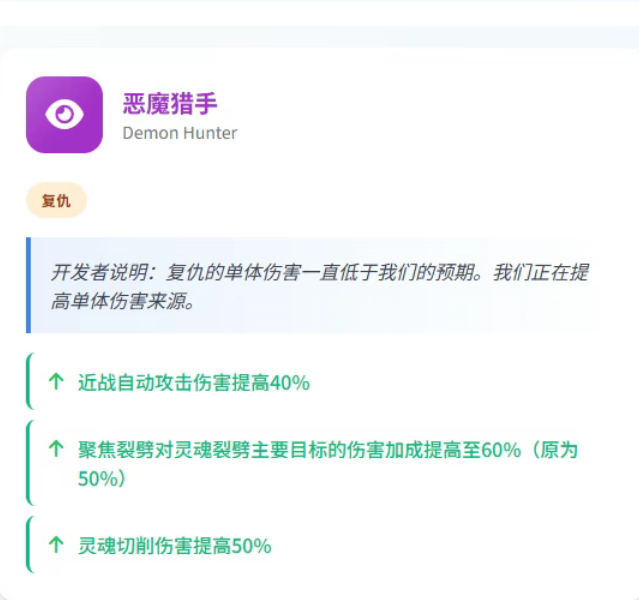Select the 复仇 specialization tag
This screenshot has width=639, height=600.
point(56,200)
